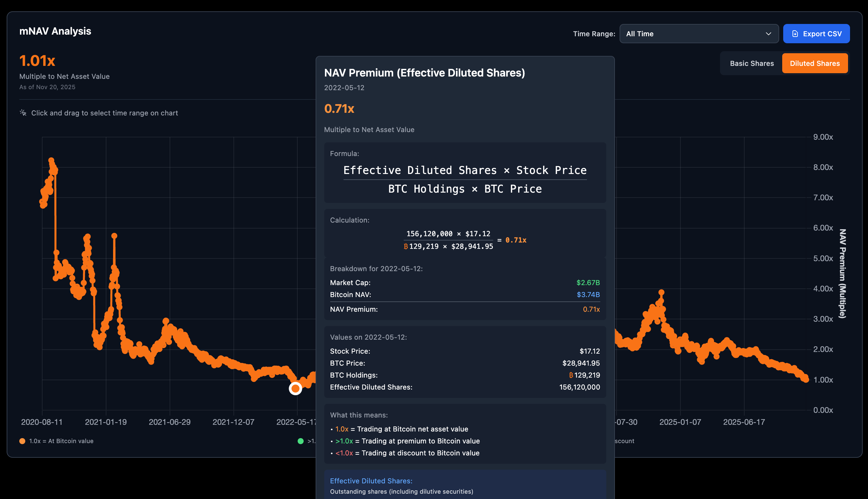Switch to Basic Shares view
Viewport: 868px width, 499px height.
click(752, 64)
